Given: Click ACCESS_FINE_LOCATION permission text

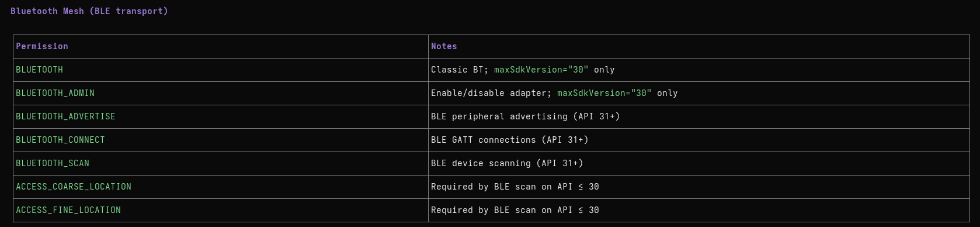Looking at the screenshot, I should tap(68, 210).
